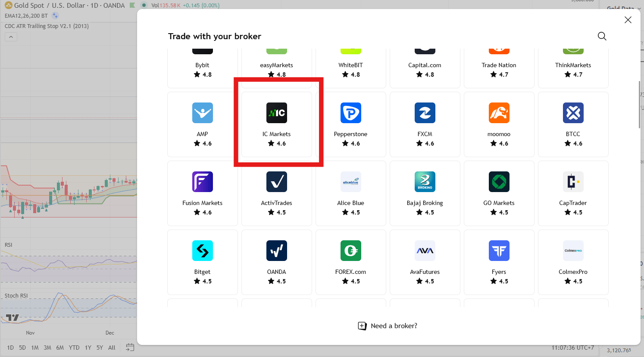Viewport: 644px width, 357px height.
Task: Switch chart range to YTD
Action: tap(74, 348)
